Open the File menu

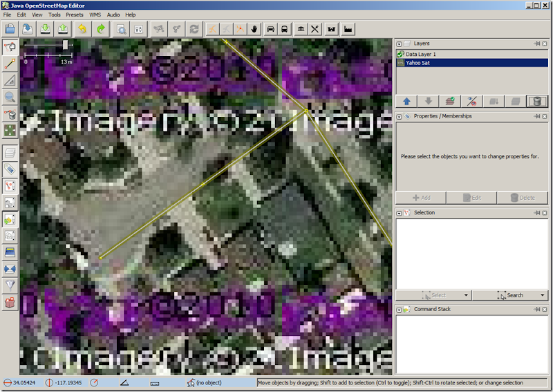pos(7,15)
